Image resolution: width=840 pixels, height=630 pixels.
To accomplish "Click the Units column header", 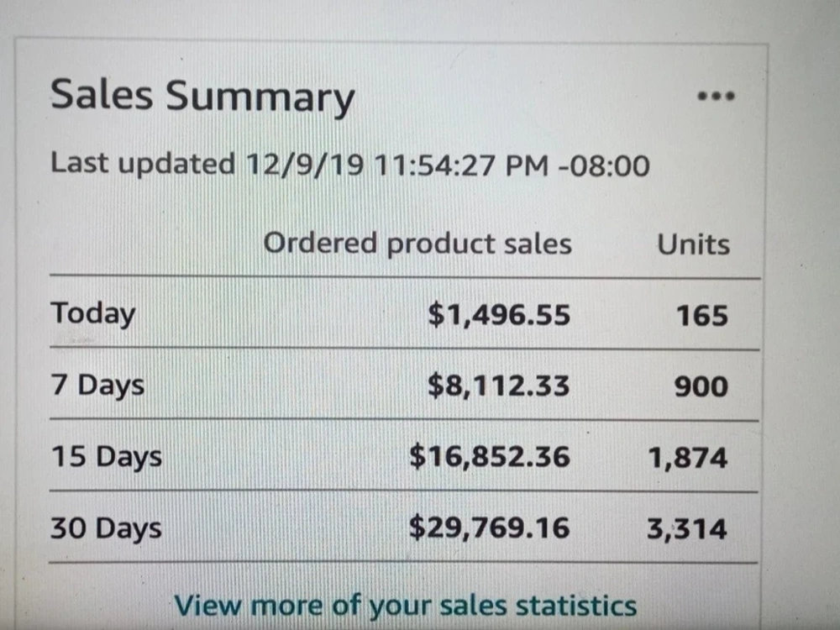I will [x=693, y=244].
